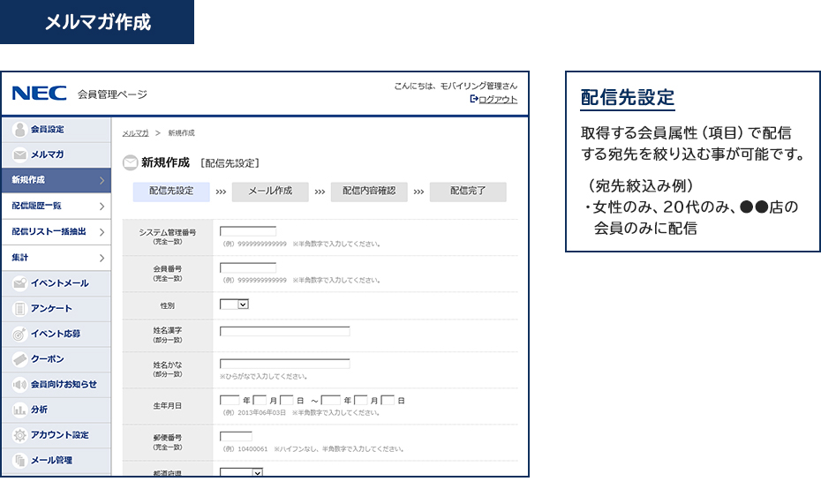Screen dimensions: 821x504
Task: Click the 会員向けお知らせ speaker icon
Action: 20,385
